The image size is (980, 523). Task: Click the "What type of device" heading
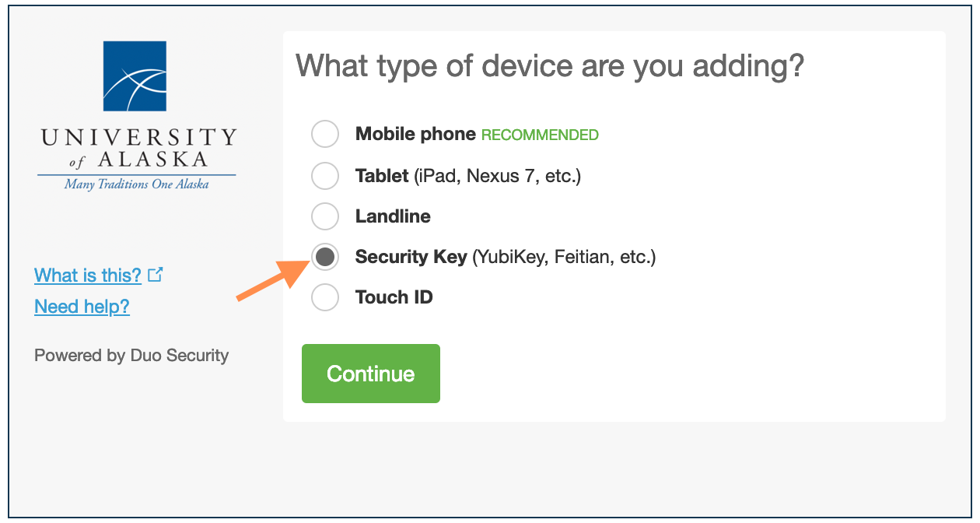(549, 65)
